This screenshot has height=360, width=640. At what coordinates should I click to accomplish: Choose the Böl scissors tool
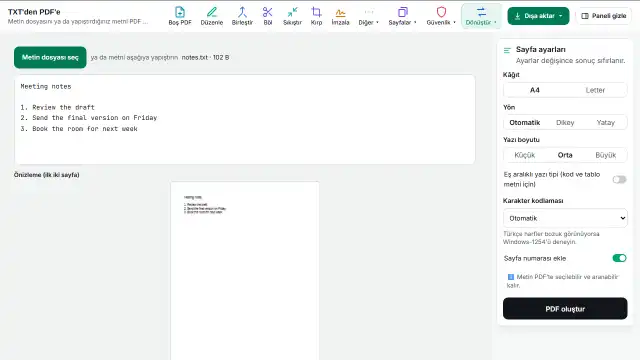point(267,16)
